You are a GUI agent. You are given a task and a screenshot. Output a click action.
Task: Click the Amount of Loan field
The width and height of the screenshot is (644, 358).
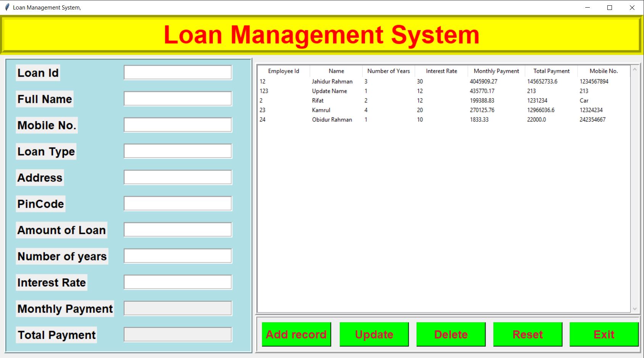pos(177,229)
